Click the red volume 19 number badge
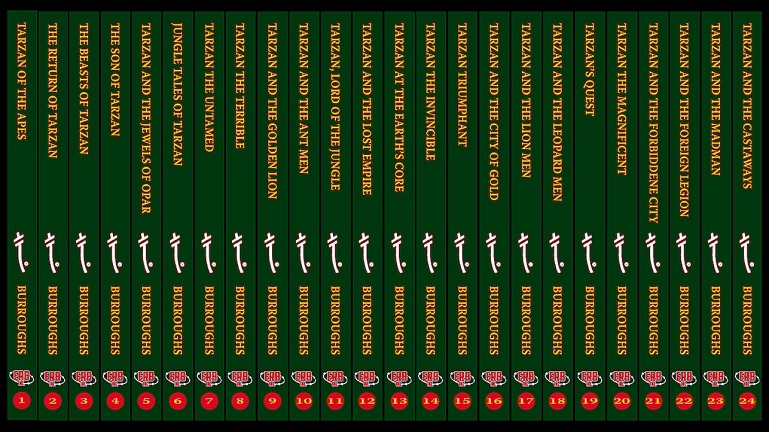This screenshot has height=432, width=769. 589,401
